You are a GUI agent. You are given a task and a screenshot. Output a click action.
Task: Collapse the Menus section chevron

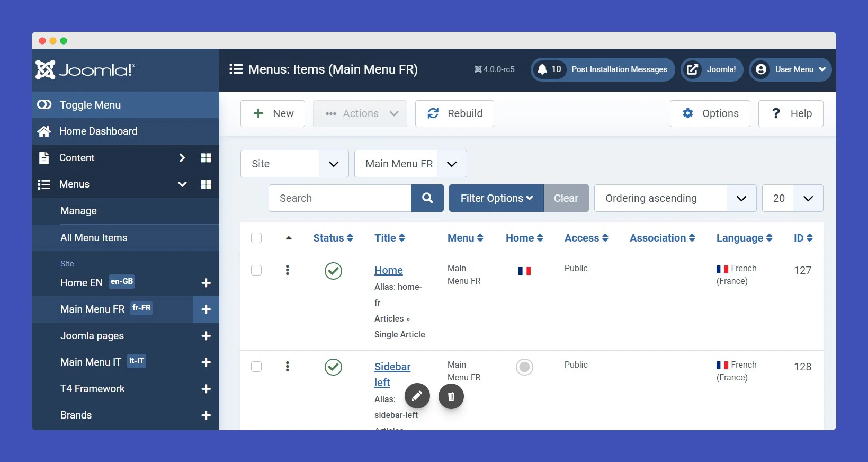tap(182, 184)
